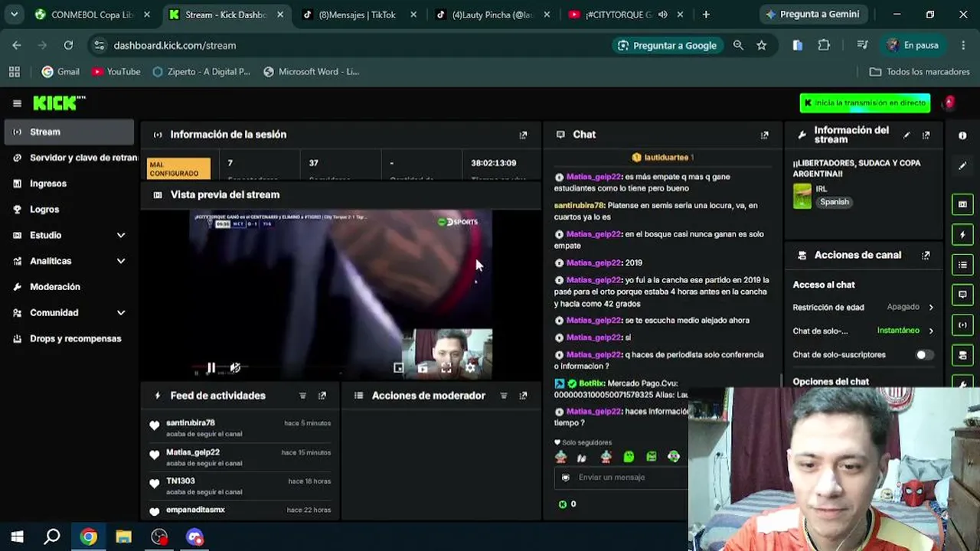Edit stream info with the pencil icon
Screen dimensions: 980x551
(x=906, y=135)
